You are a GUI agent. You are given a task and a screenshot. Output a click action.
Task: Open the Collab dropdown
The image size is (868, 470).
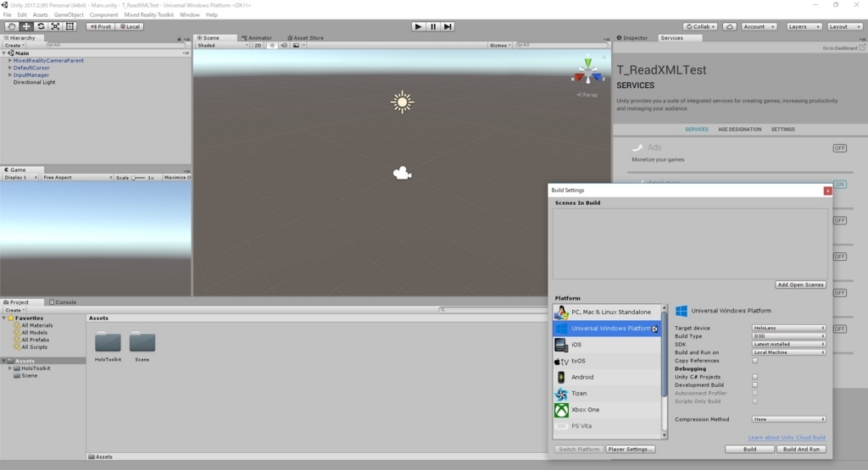point(700,26)
